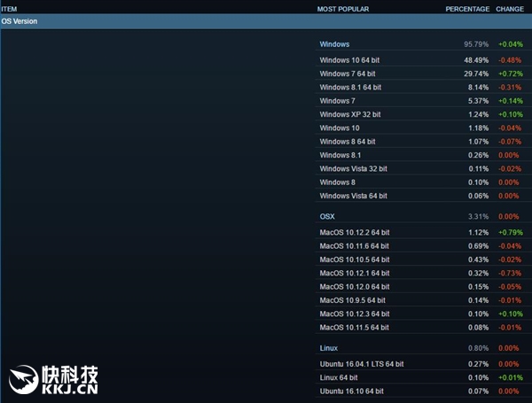Click the 1.12% percentage value
Image resolution: width=532 pixels, height=403 pixels.
pyautogui.click(x=479, y=233)
